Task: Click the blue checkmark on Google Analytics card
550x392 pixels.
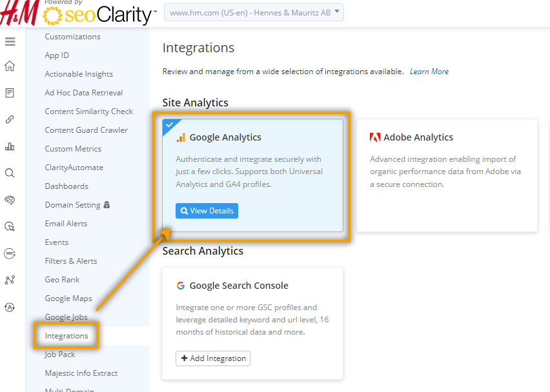Action: point(169,124)
